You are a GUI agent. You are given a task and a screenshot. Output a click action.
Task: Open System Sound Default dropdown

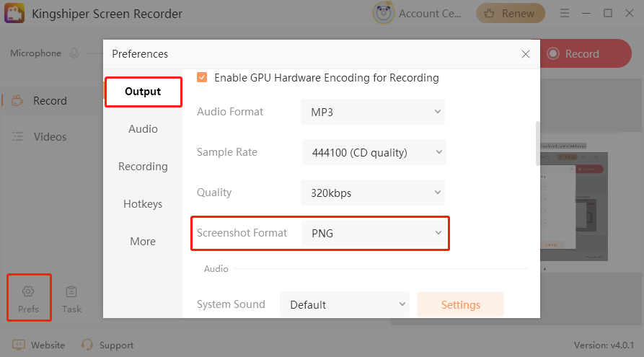tap(345, 304)
